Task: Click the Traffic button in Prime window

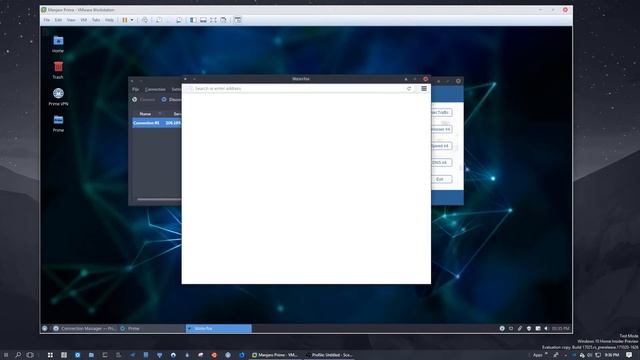Action: (441, 112)
